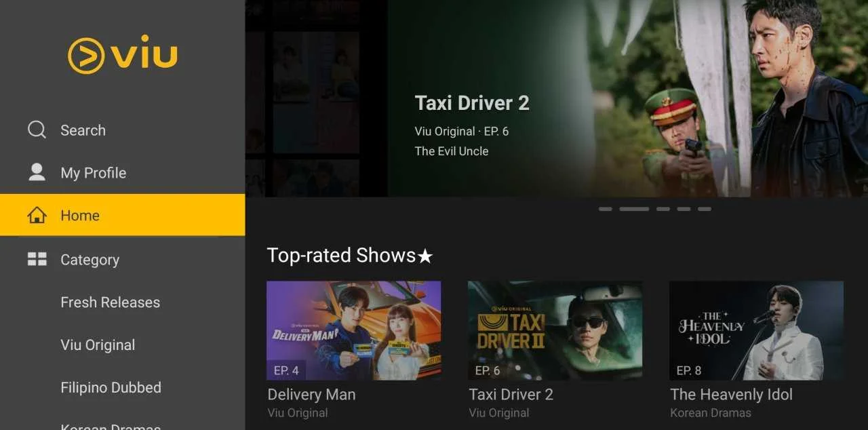Screen dimensions: 868x430
Task: Open the Search menu label
Action: coord(83,130)
